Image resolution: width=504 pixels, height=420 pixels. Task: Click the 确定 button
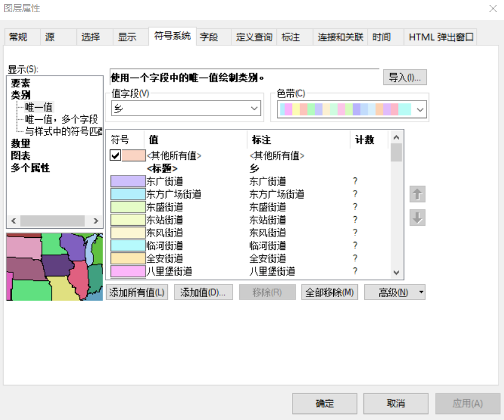[x=325, y=403]
